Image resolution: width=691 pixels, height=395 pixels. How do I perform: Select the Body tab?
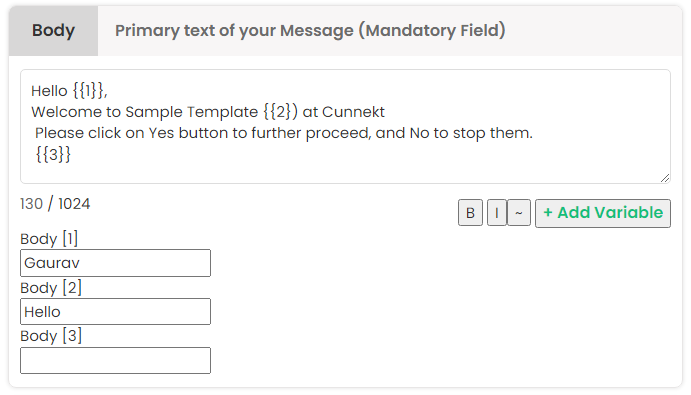tap(53, 30)
